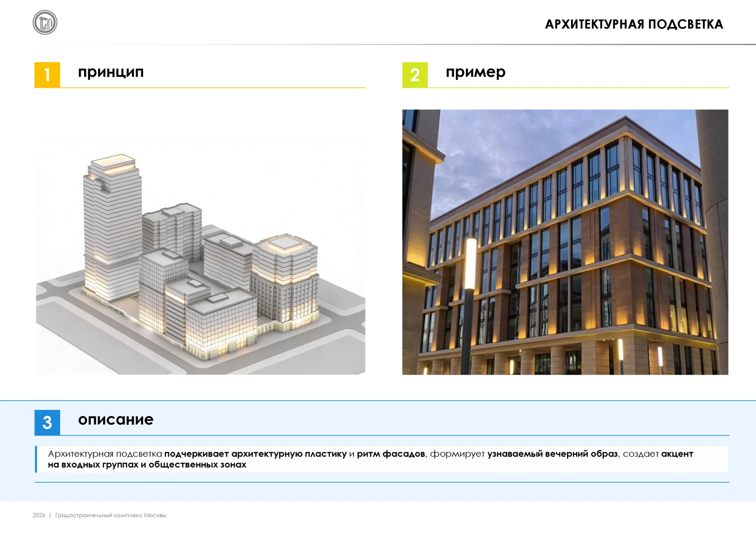Click footer text "Градостроительный комплекс Москвы"
This screenshot has width=756, height=535.
click(x=111, y=515)
